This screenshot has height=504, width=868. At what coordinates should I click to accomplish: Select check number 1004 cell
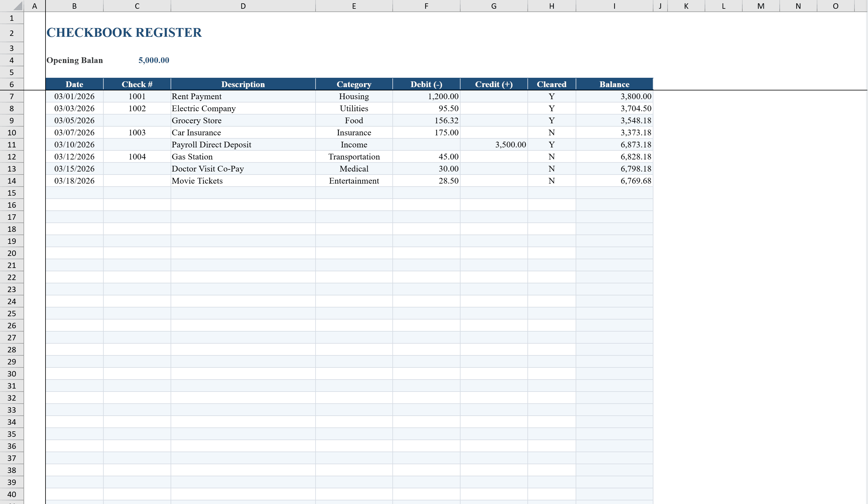click(137, 156)
